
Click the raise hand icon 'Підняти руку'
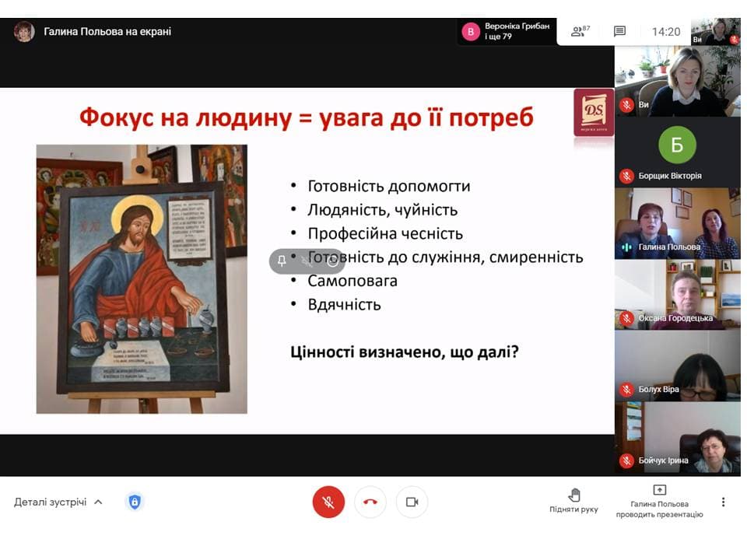(x=573, y=500)
